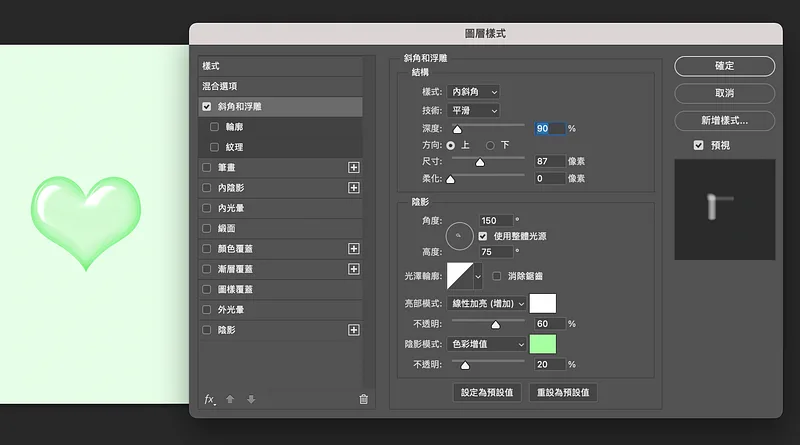Viewport: 800px width, 445px height.
Task: Click the 柔化 slider handle
Action: pyautogui.click(x=450, y=179)
